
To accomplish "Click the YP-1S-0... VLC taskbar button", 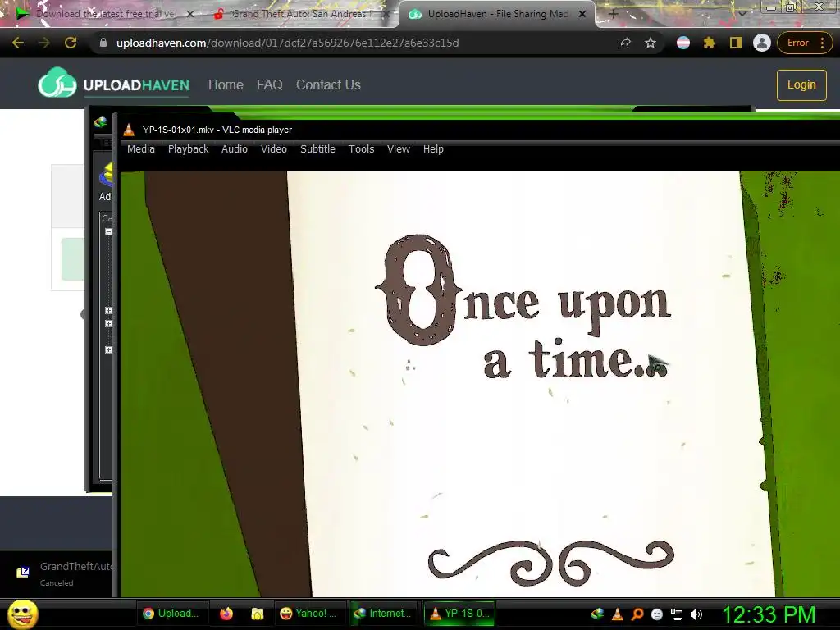I will (459, 614).
